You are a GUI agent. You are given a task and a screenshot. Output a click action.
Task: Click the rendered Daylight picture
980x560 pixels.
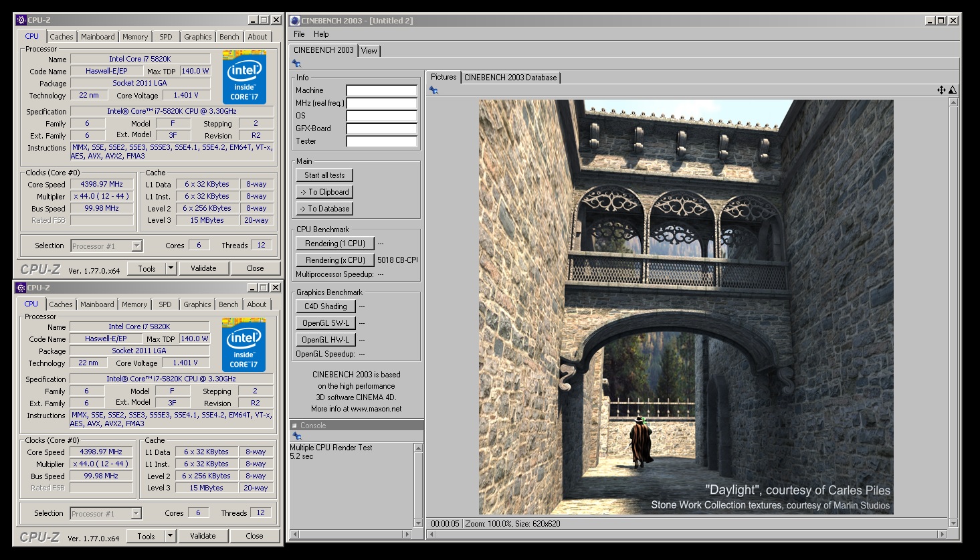click(686, 307)
